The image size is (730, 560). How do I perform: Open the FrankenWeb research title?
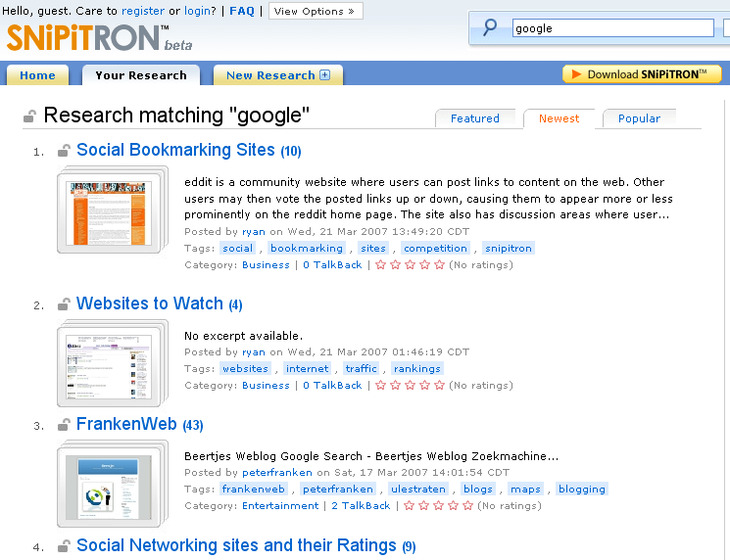pyautogui.click(x=126, y=424)
